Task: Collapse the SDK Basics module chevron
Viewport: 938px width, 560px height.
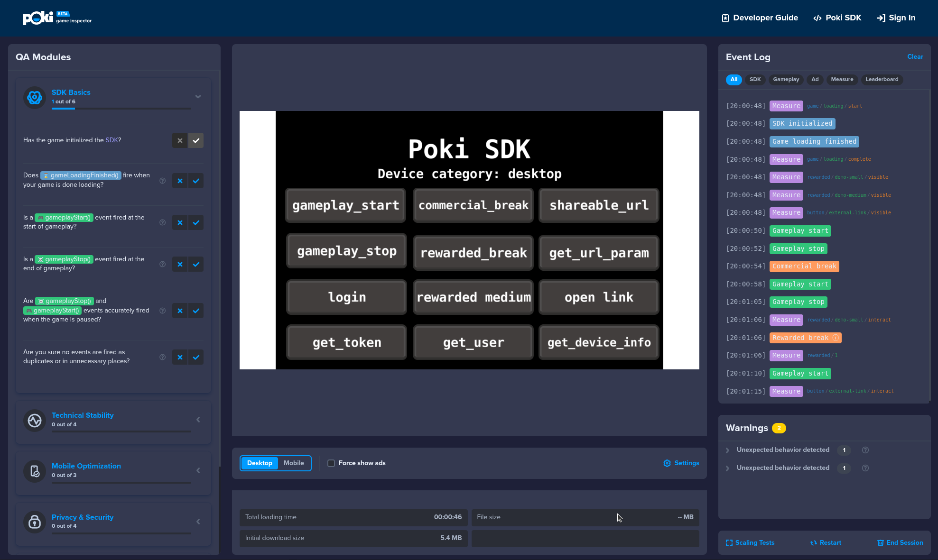Action: tap(198, 97)
